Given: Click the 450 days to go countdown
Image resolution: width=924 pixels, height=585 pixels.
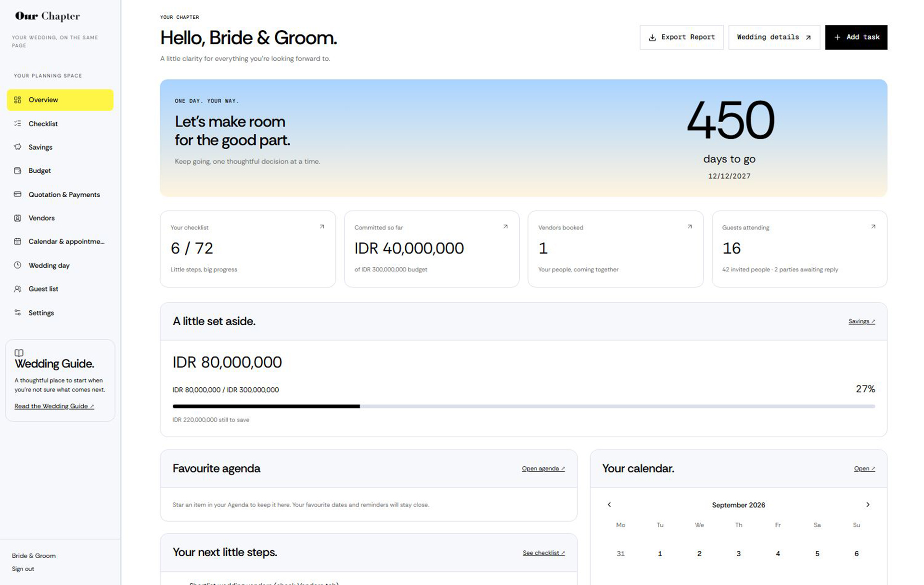Looking at the screenshot, I should tap(730, 120).
